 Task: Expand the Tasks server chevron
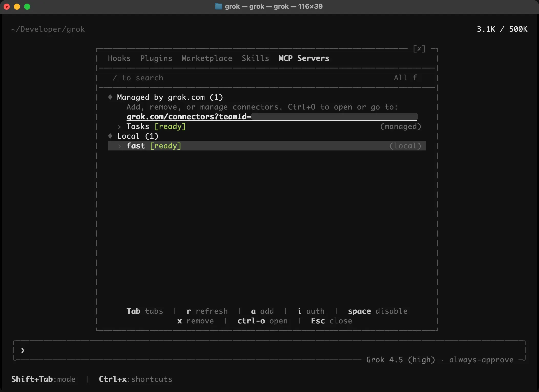119,127
